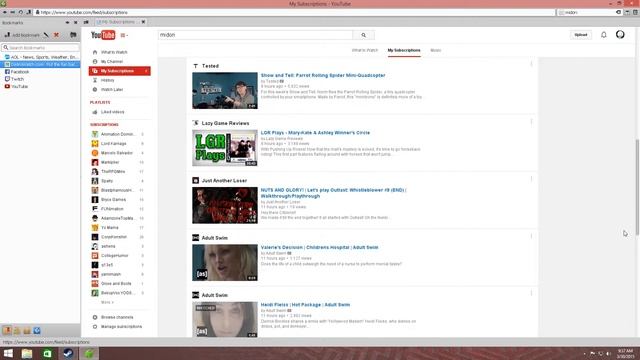The width and height of the screenshot is (640, 360).
Task: Open the Facebook bookmark
Action: point(17,72)
